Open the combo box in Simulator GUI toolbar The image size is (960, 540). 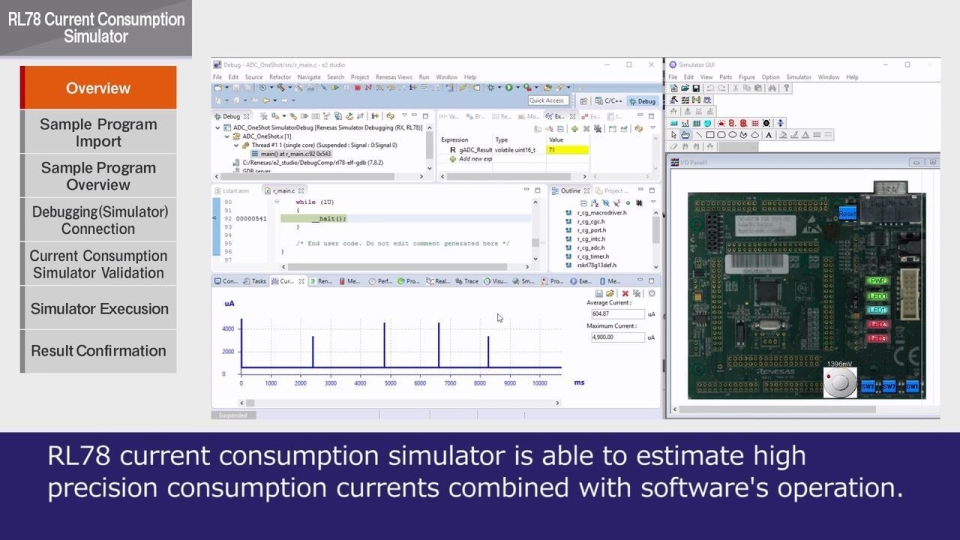tap(738, 146)
